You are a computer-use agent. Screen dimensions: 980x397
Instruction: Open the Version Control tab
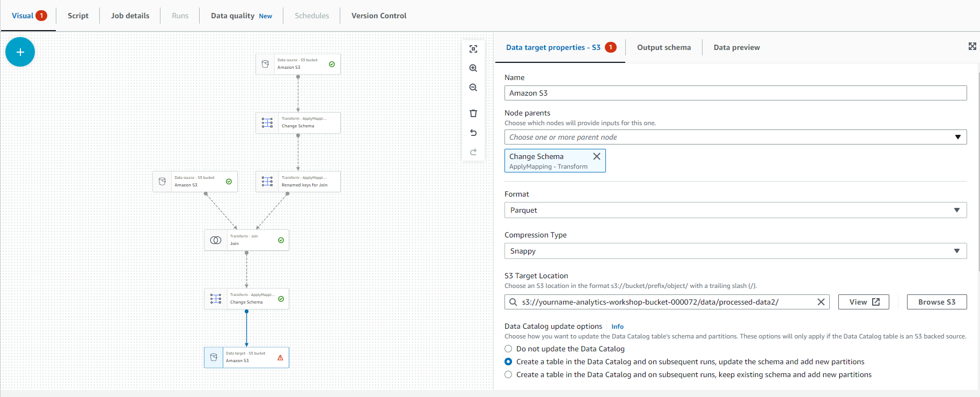click(x=379, y=16)
